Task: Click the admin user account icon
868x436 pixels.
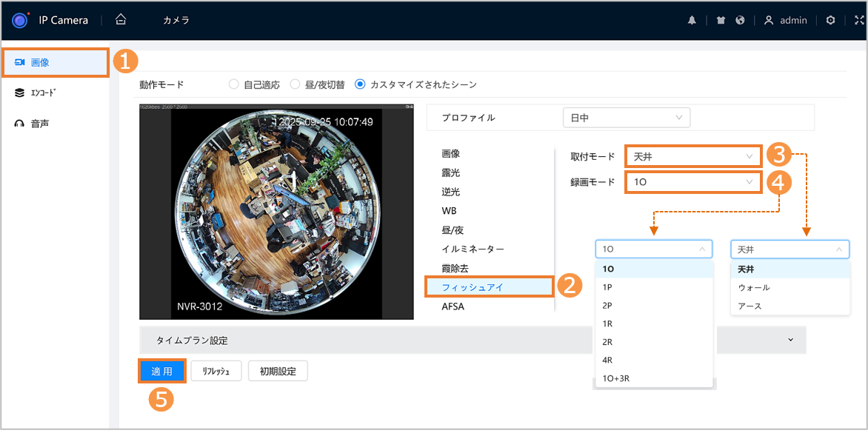Action: (769, 21)
